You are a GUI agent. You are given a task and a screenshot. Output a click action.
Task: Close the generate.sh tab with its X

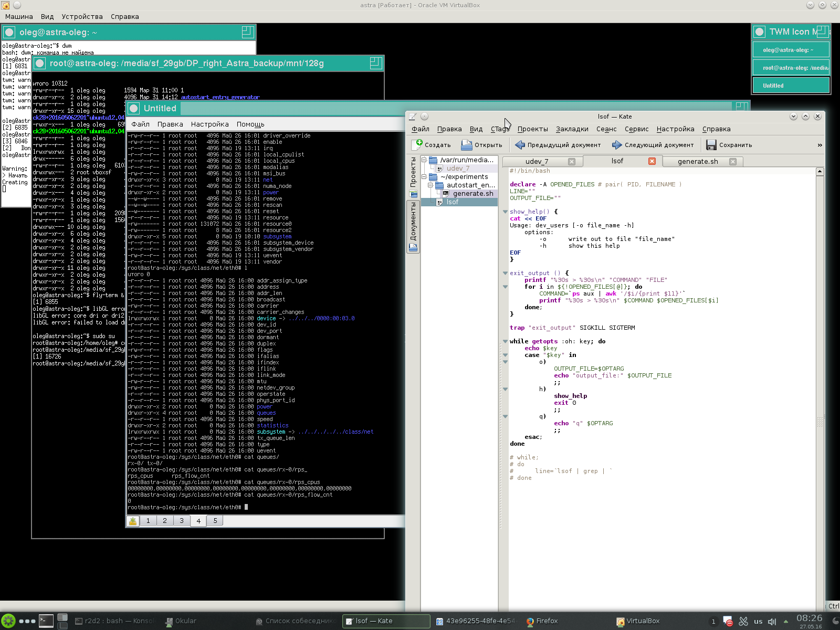pyautogui.click(x=733, y=162)
